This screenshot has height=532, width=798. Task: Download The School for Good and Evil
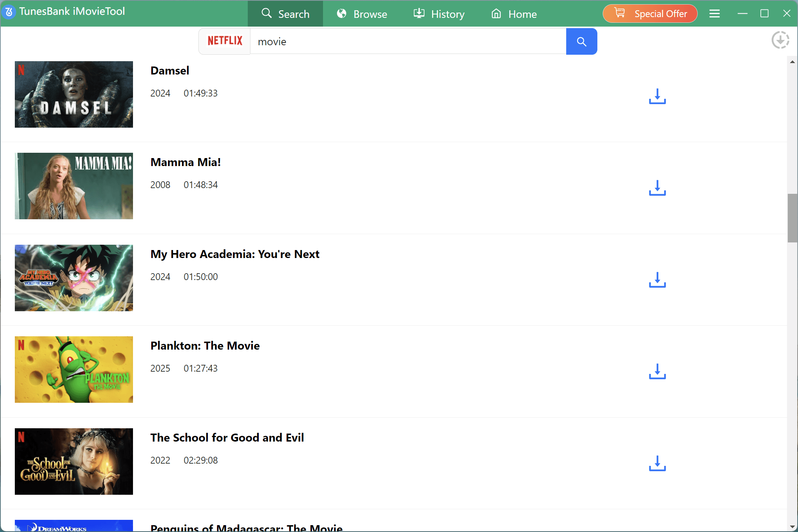[x=657, y=464]
